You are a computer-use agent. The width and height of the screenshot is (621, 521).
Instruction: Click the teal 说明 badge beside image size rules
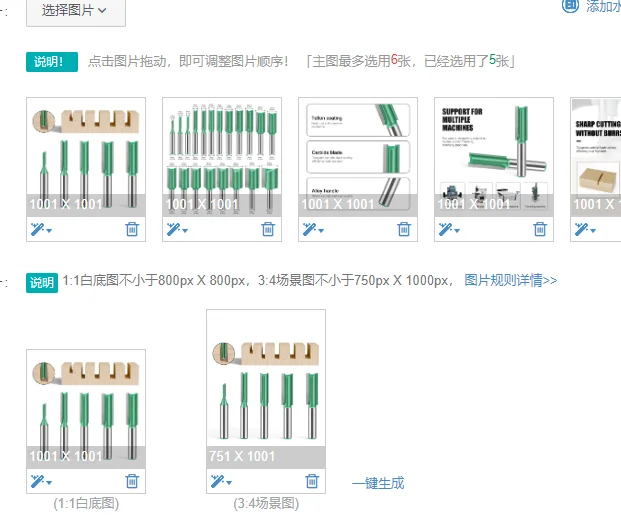(42, 283)
